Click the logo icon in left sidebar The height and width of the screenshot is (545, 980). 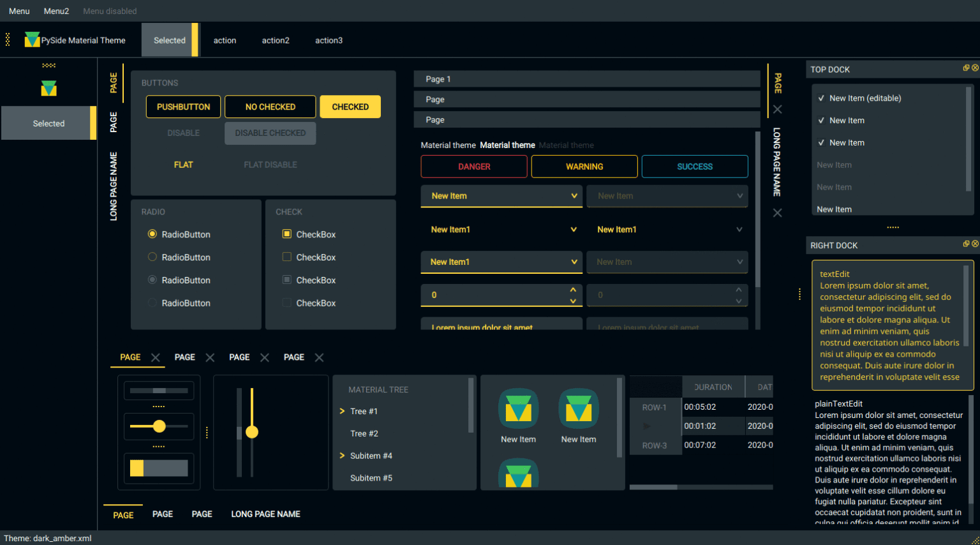coord(48,88)
